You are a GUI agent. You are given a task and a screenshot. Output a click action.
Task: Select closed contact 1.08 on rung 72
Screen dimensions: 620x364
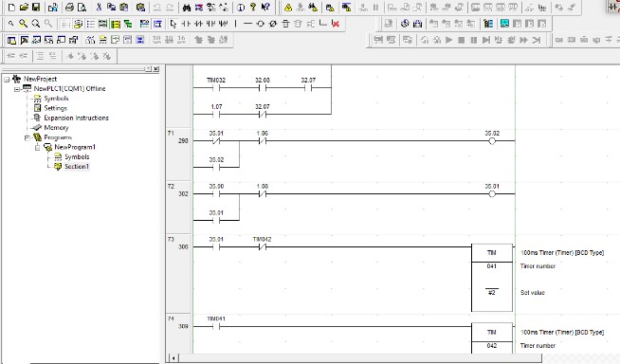263,193
